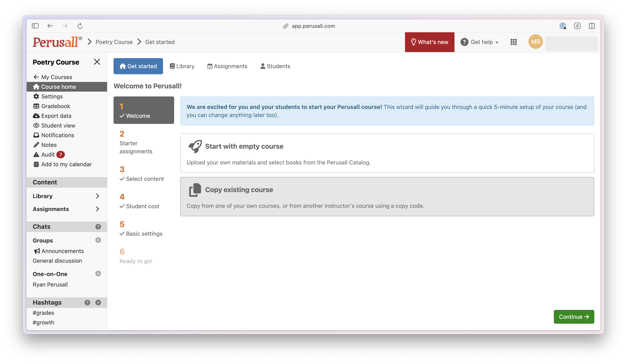Click the app.perusall.com address bar
The image size is (627, 364).
(x=313, y=26)
